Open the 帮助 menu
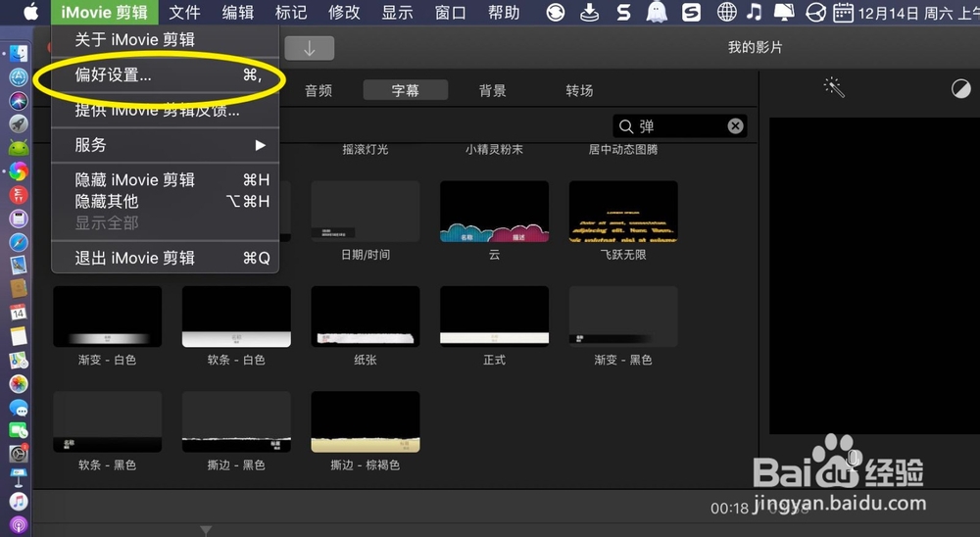The width and height of the screenshot is (980, 537). pyautogui.click(x=504, y=12)
